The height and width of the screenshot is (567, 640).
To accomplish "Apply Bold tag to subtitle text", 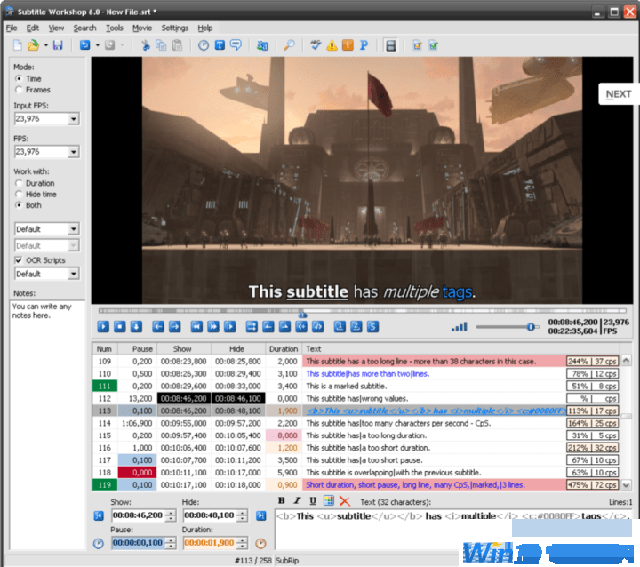I will [282, 500].
